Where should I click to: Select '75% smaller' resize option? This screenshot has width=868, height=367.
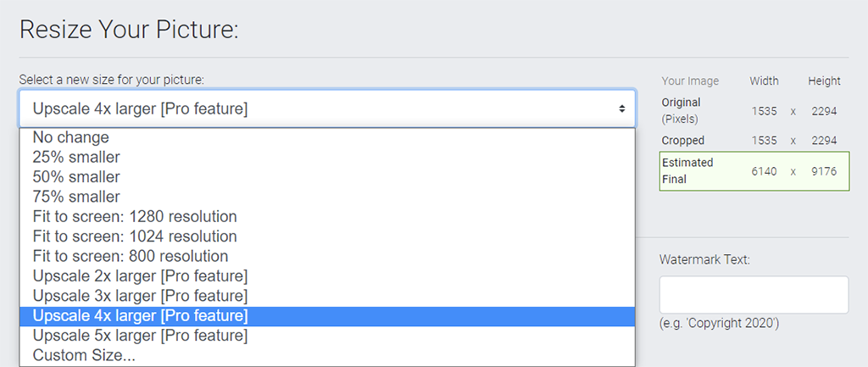click(x=326, y=197)
